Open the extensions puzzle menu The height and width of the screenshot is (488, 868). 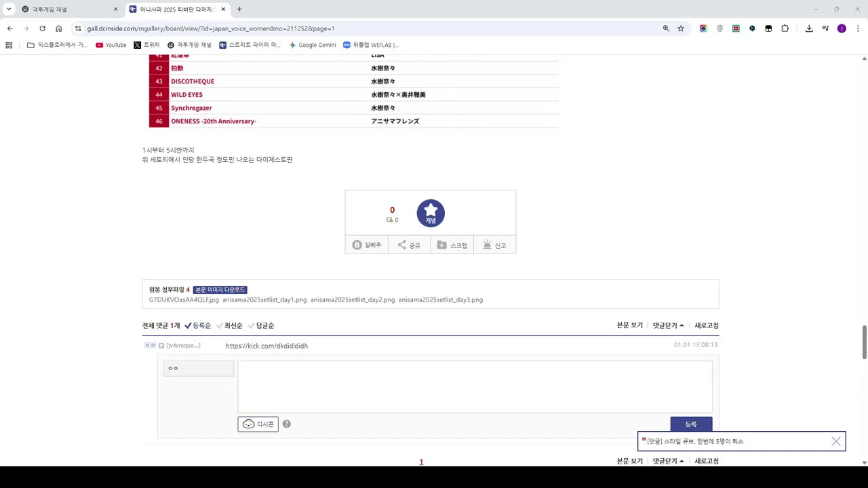[x=785, y=28]
